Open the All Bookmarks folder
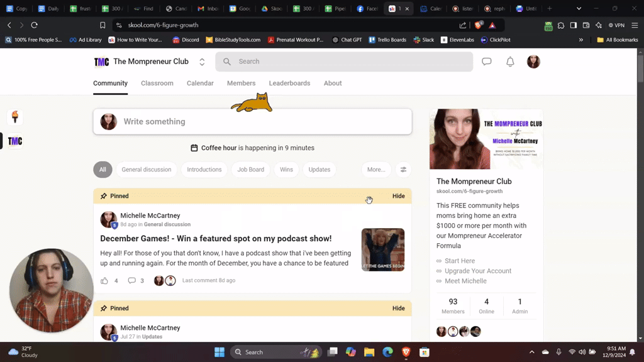The image size is (644, 362). pos(618,40)
